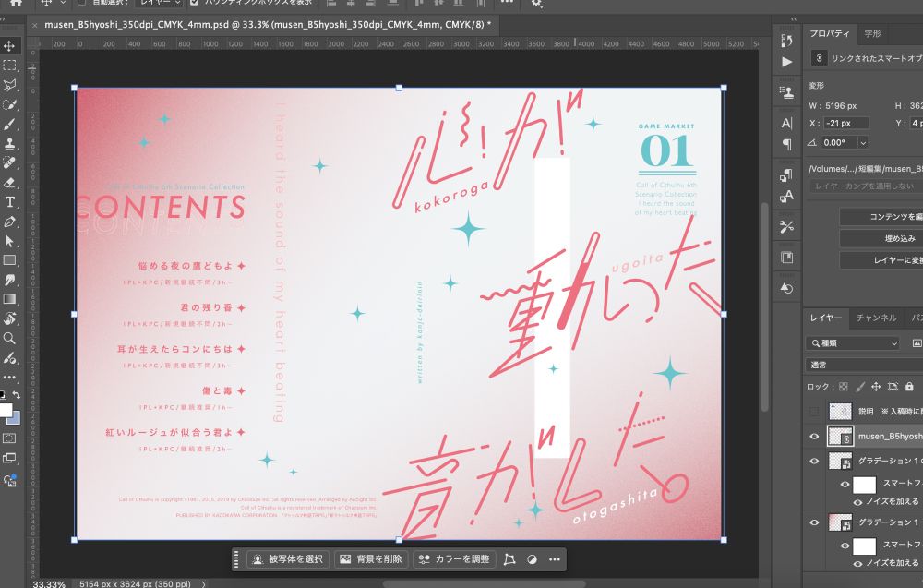Expand the collapsed icon panel column
Screen dimensions: 923x588
(794, 19)
